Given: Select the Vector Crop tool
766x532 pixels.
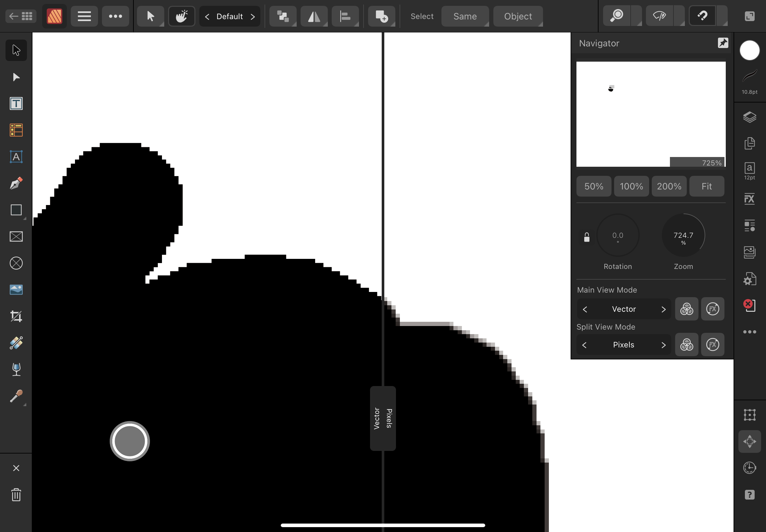Looking at the screenshot, I should point(16,316).
